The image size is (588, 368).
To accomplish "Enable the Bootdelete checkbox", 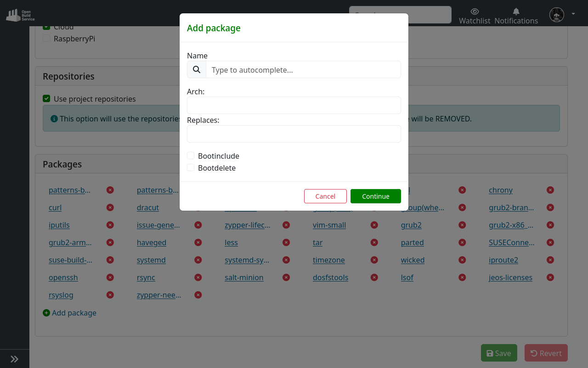I will [191, 167].
